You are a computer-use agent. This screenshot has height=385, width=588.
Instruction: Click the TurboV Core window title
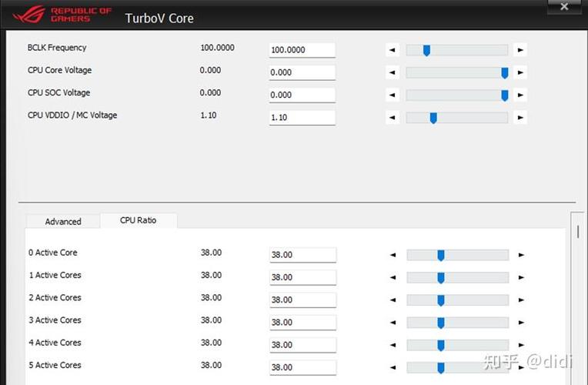[x=159, y=18]
